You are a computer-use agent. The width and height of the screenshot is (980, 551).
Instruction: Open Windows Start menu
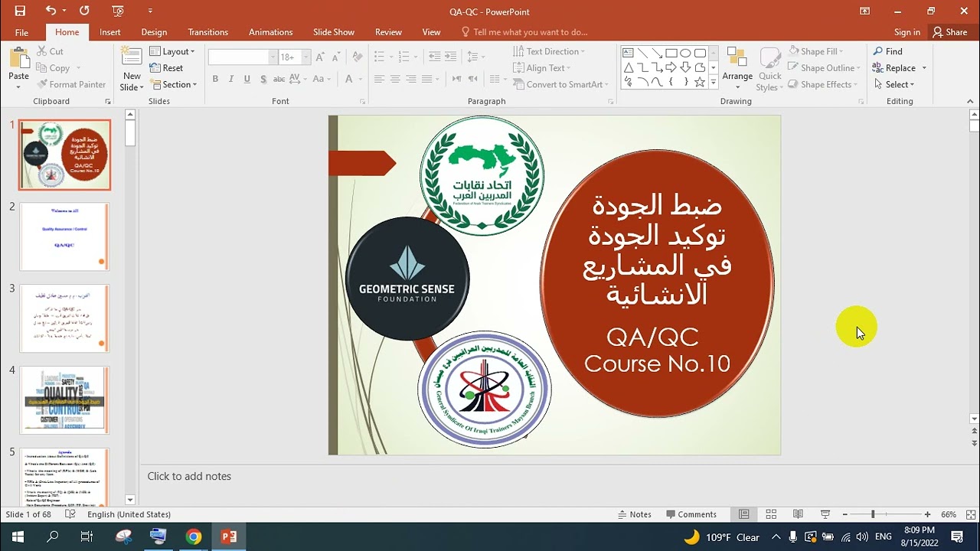[17, 536]
